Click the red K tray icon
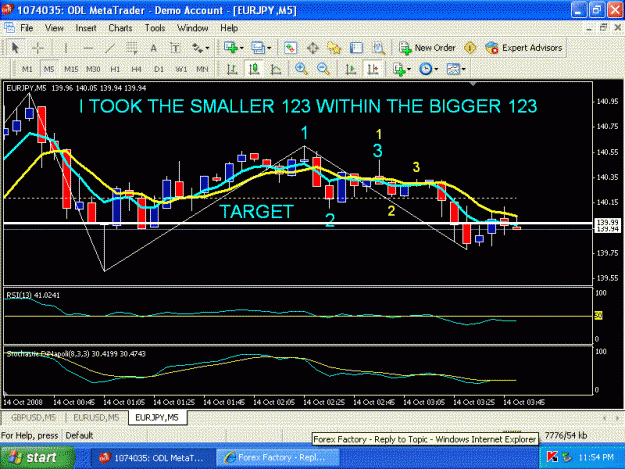This screenshot has width=625, height=469. pyautogui.click(x=552, y=457)
